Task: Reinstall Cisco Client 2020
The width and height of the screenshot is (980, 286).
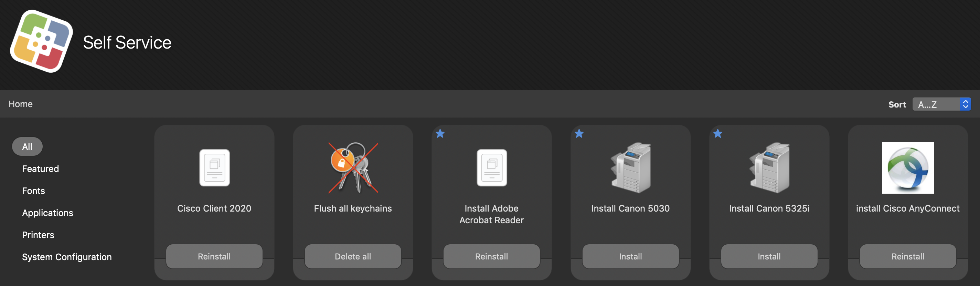Action: tap(214, 256)
